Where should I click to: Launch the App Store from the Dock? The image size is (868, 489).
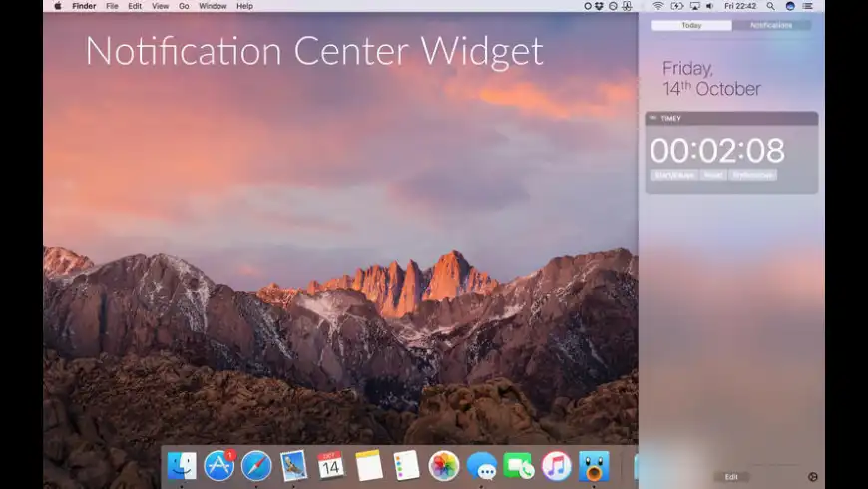(219, 466)
